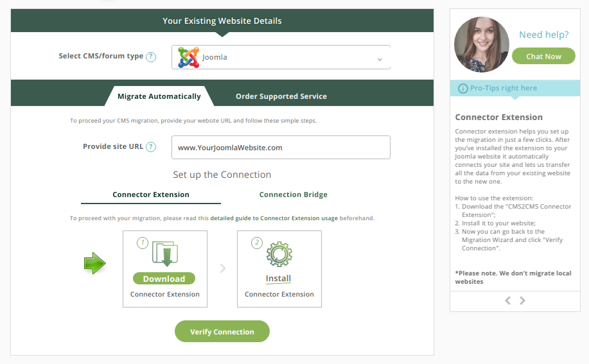Open the CMS/forum type dropdown arrow
This screenshot has width=589, height=364.
pos(380,59)
